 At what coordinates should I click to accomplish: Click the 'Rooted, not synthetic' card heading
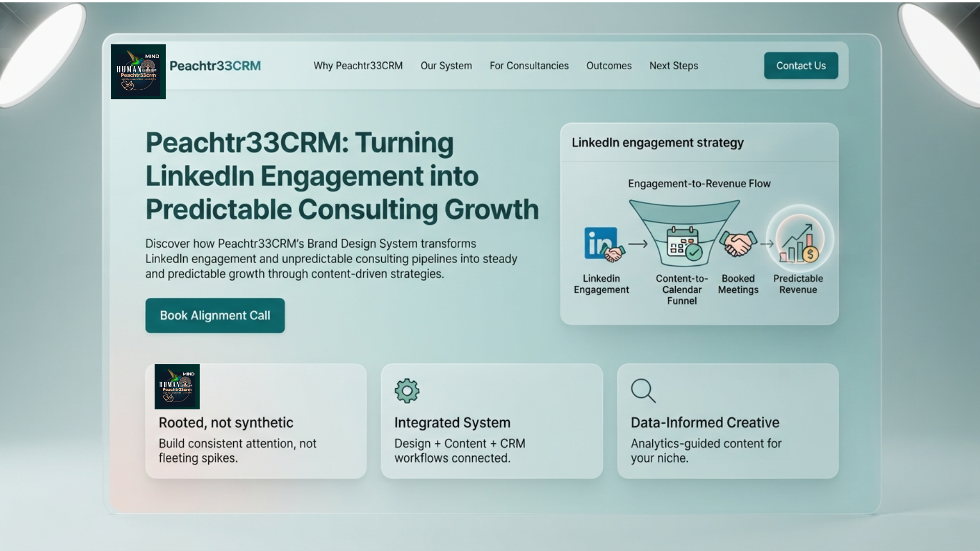click(226, 422)
